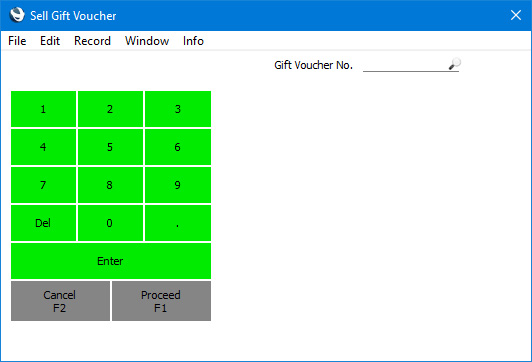Click the green Enter key
The width and height of the screenshot is (532, 362).
coord(111,261)
